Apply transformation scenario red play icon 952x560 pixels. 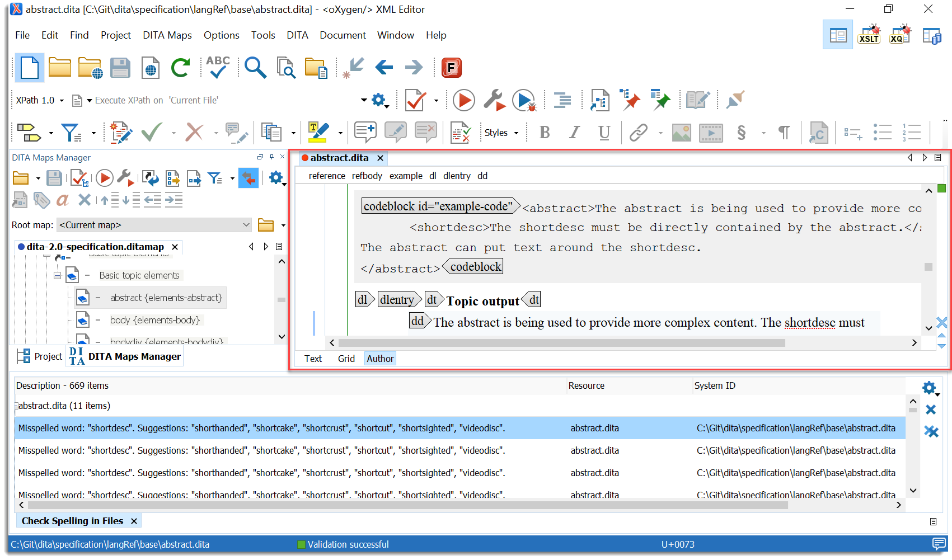pyautogui.click(x=463, y=101)
